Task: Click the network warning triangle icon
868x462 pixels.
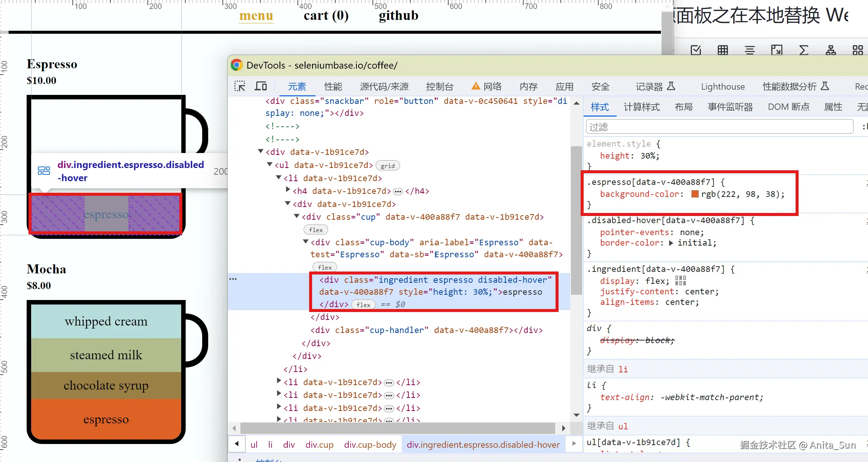Action: pos(476,86)
